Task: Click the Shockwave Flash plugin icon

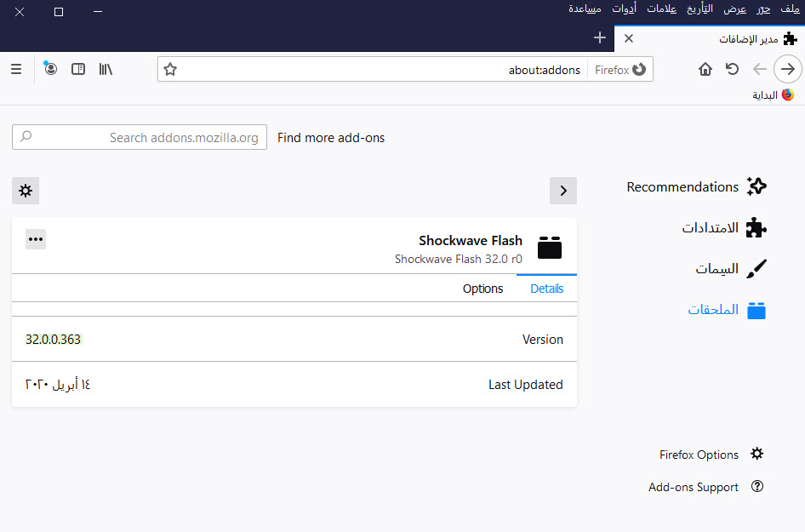Action: pos(550,247)
